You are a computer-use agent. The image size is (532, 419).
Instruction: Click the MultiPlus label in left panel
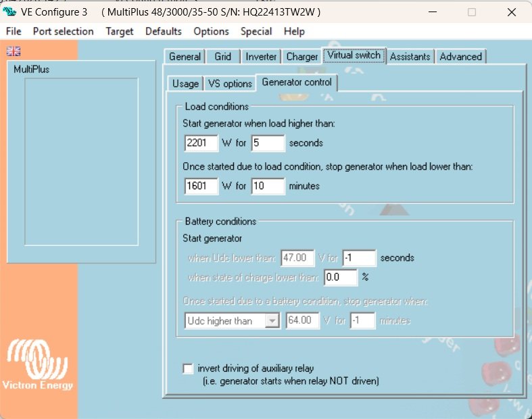point(32,70)
